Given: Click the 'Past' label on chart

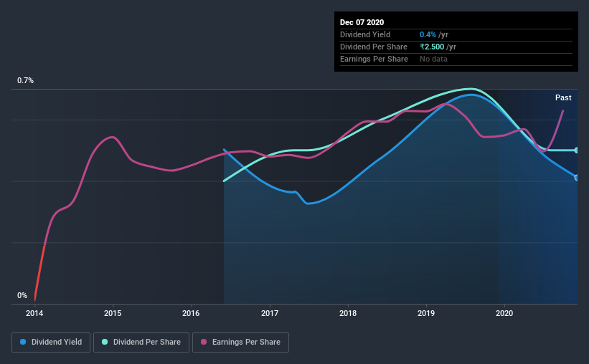Looking at the screenshot, I should click(x=563, y=98).
